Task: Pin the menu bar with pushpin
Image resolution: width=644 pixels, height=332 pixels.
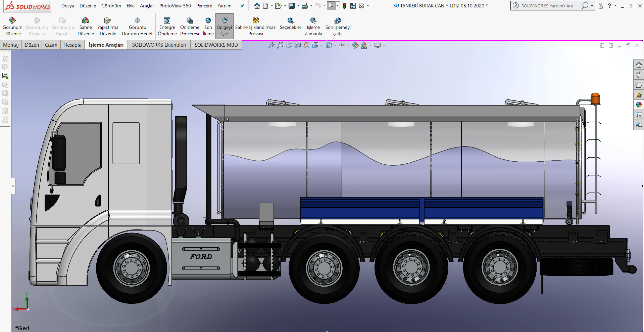Action: tap(242, 6)
